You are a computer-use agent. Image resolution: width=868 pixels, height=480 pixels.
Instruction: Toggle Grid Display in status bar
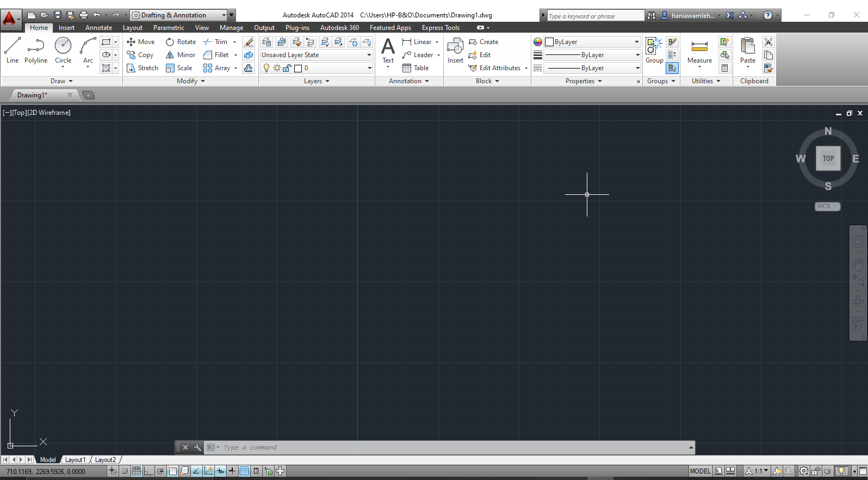point(137,471)
